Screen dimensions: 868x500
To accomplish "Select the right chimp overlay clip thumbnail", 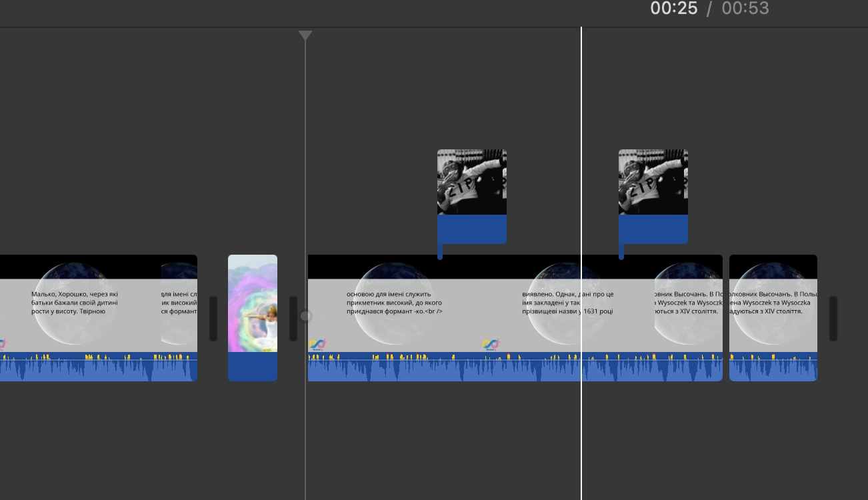I will (x=653, y=182).
